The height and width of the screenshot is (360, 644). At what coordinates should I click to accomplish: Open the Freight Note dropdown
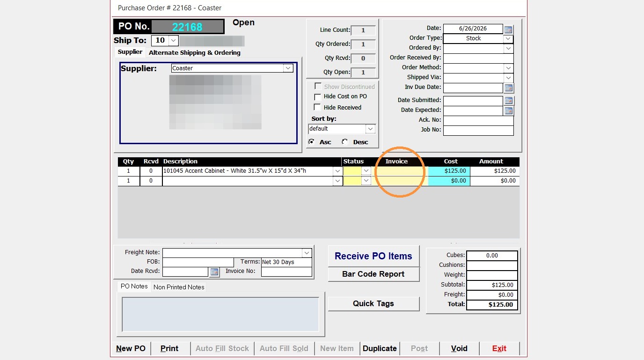click(307, 253)
